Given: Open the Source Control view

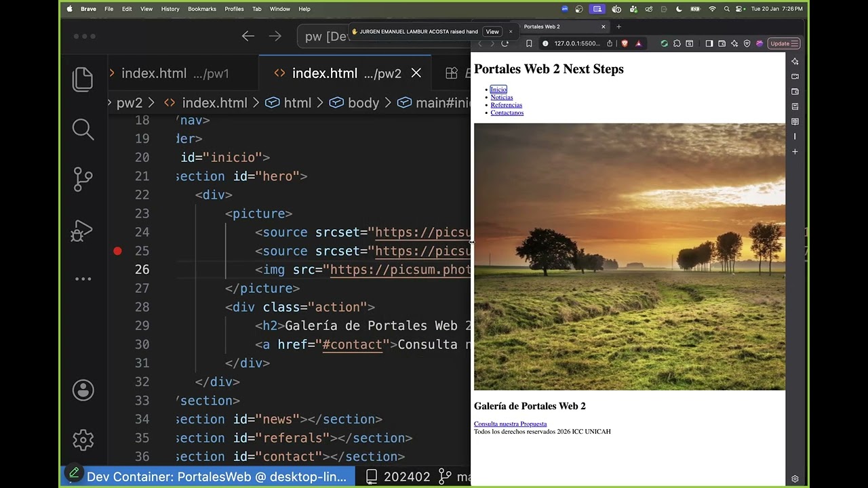Looking at the screenshot, I should coord(83,180).
